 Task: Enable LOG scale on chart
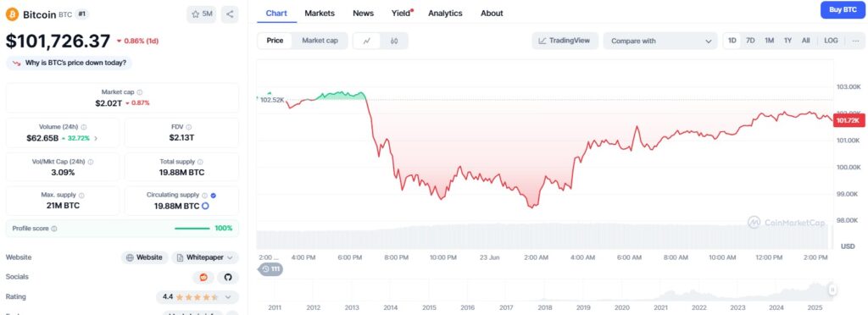[x=831, y=41]
